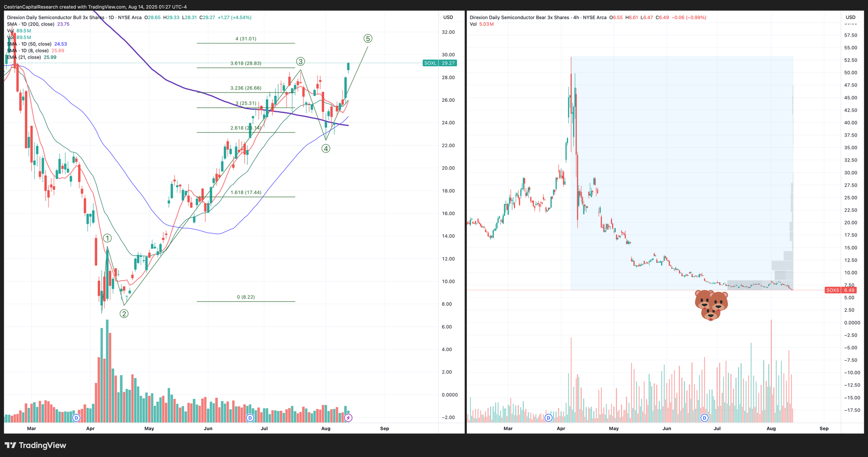The width and height of the screenshot is (868, 457).
Task: Click Sep on the SOXL time axis
Action: [x=385, y=428]
